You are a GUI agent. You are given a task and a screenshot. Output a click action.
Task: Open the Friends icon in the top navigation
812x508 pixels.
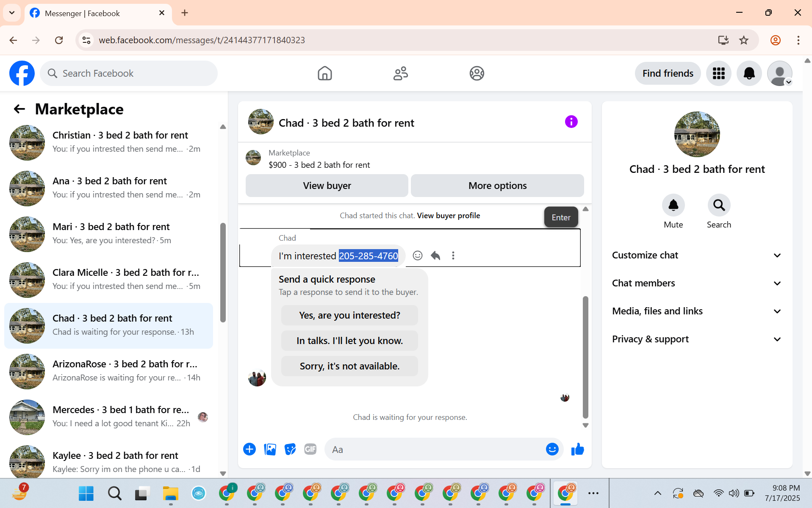[x=401, y=73]
